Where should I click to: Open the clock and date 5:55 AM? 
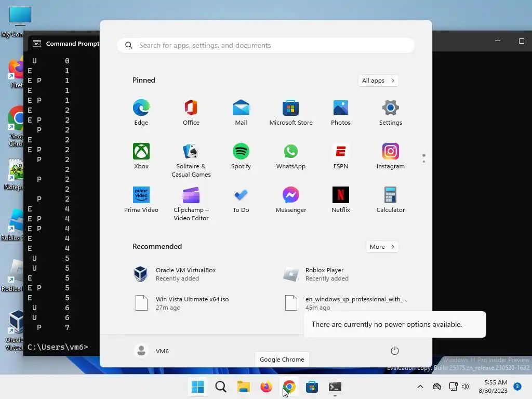point(493,387)
